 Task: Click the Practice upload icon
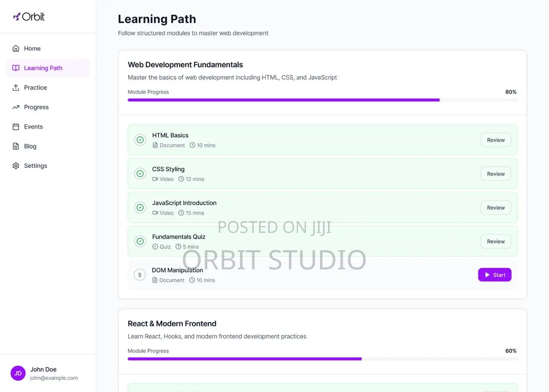click(x=16, y=87)
